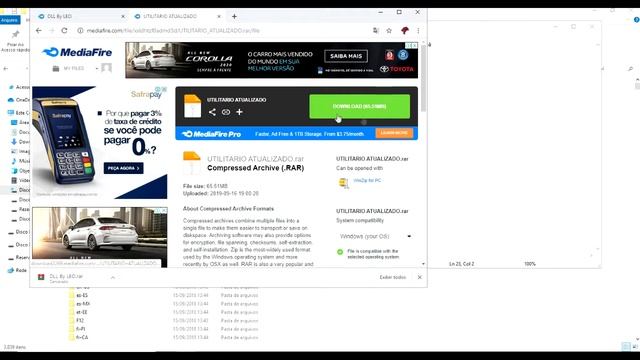Click the site info icon in the address bar
Viewport: 640px width, 360px height.
click(80, 31)
